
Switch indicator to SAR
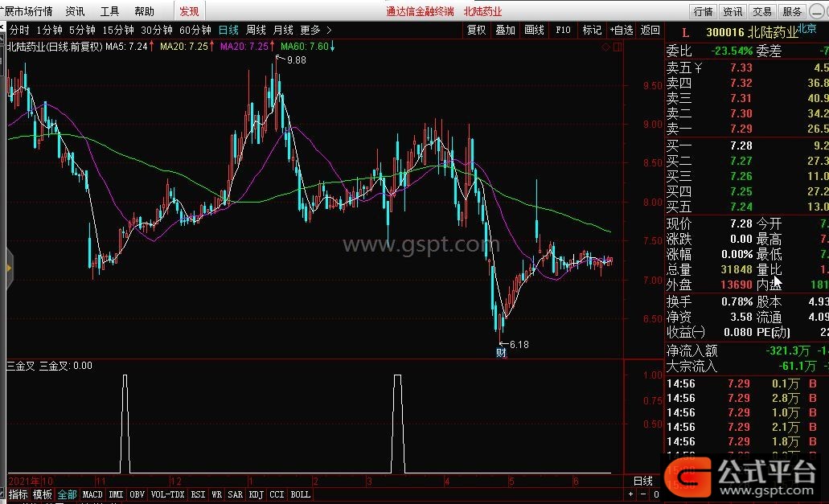point(236,494)
